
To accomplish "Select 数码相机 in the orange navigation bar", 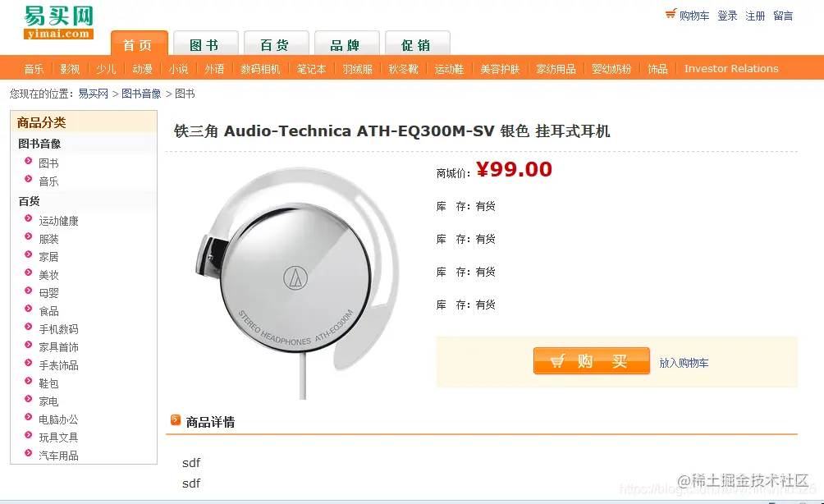I will click(x=260, y=69).
